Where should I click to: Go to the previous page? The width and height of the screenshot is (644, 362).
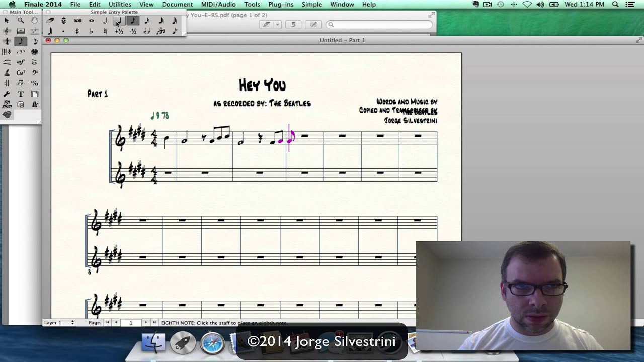(116, 322)
